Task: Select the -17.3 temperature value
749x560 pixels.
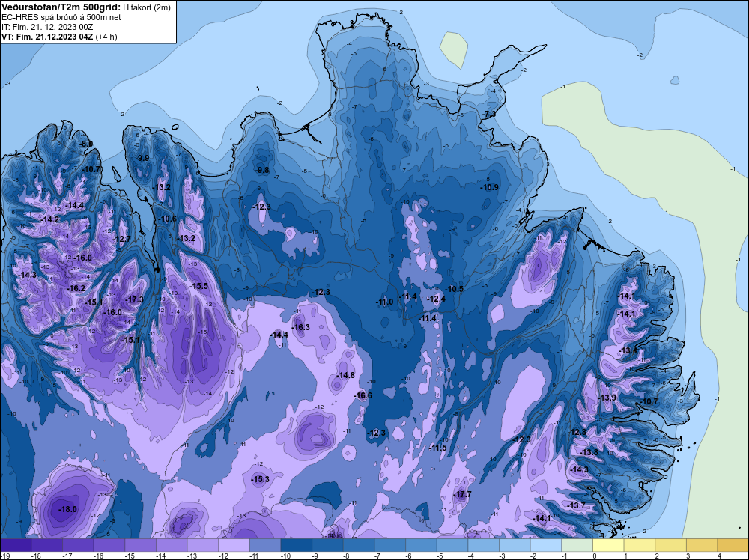Action: [134, 299]
